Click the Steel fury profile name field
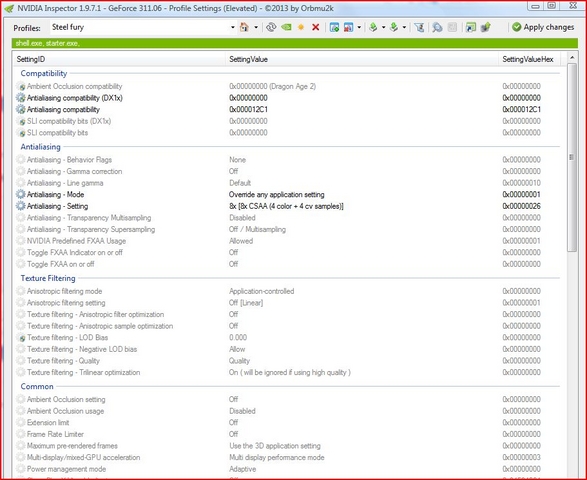 [139, 27]
